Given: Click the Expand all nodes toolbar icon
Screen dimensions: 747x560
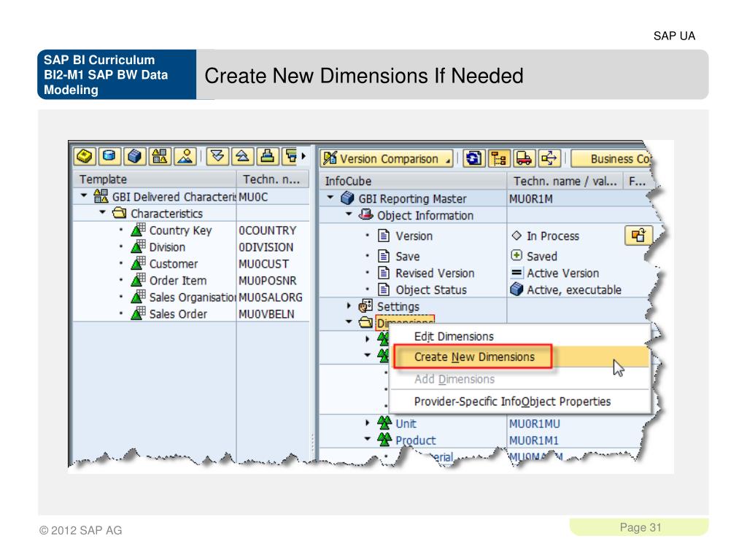Looking at the screenshot, I should 217,156.
